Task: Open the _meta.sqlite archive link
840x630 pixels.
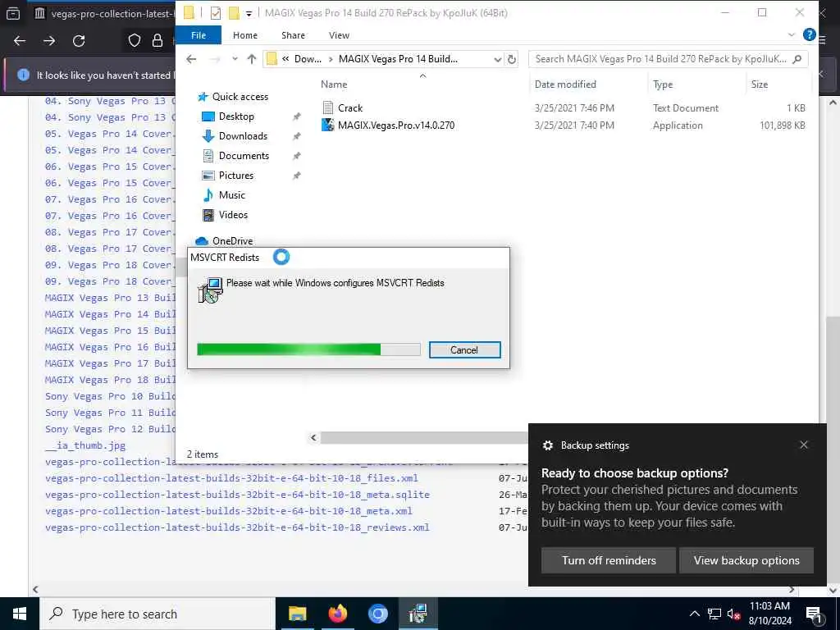Action: 237,495
